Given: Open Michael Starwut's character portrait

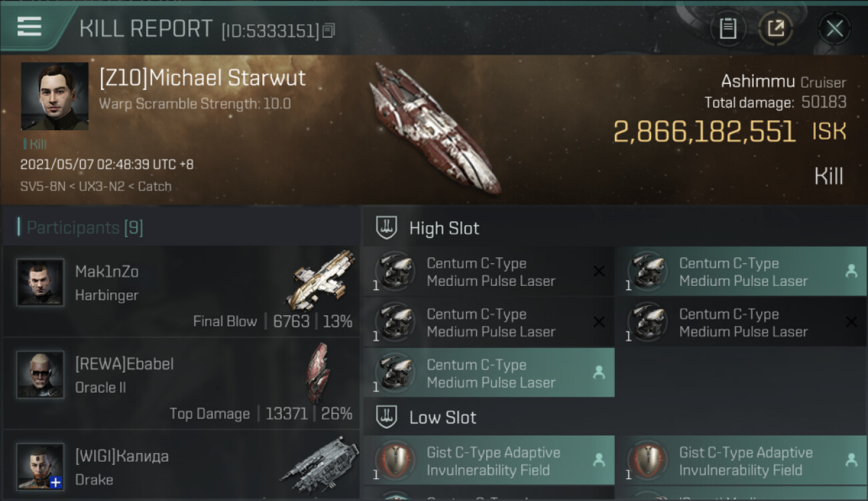Looking at the screenshot, I should [x=55, y=96].
